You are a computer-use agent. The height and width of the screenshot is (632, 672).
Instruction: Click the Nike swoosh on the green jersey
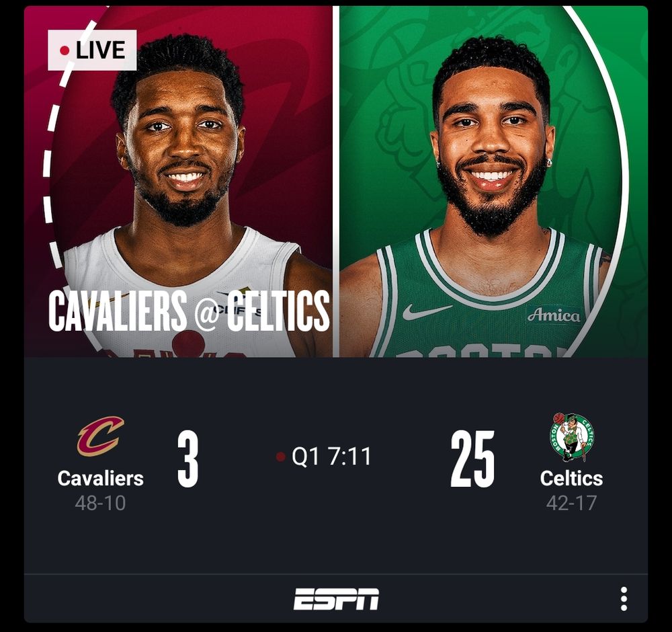427,311
